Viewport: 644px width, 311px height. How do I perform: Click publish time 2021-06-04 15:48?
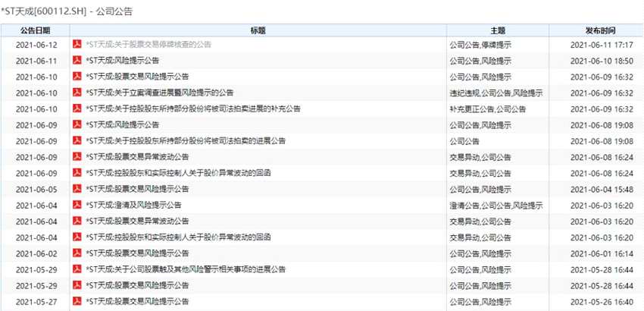click(602, 189)
